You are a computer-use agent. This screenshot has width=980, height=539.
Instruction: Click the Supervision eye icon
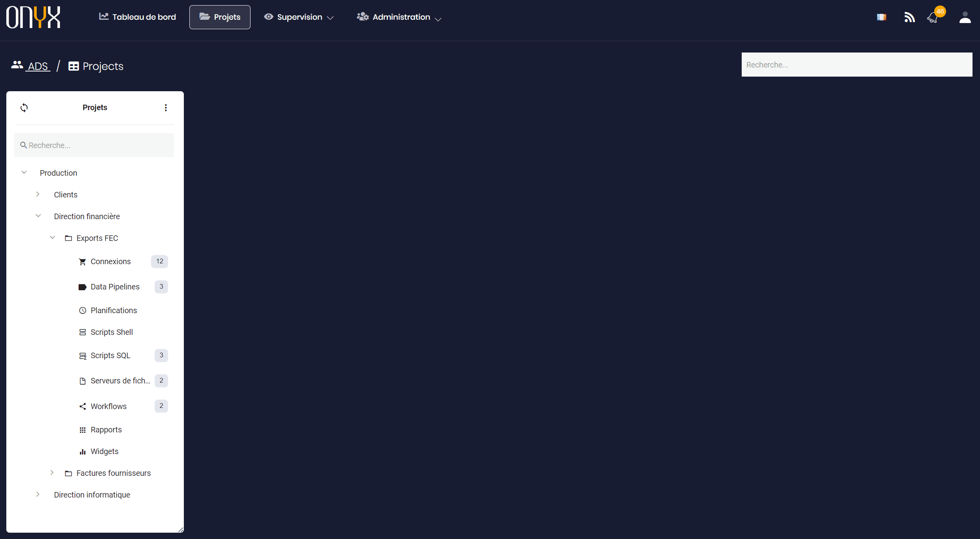point(269,17)
